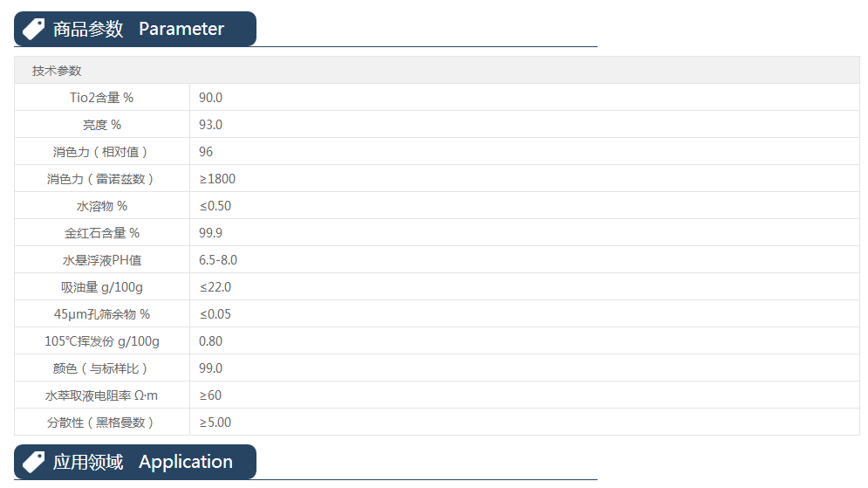Click the 水萃取液电阻率 Ω·m row label
Screen dimensions: 868x488
click(102, 395)
